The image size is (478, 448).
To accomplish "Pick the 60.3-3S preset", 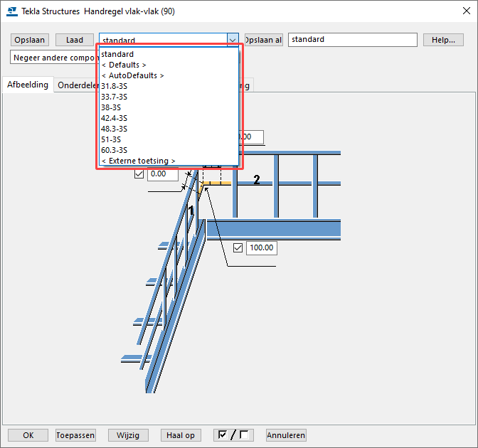I will pos(169,150).
